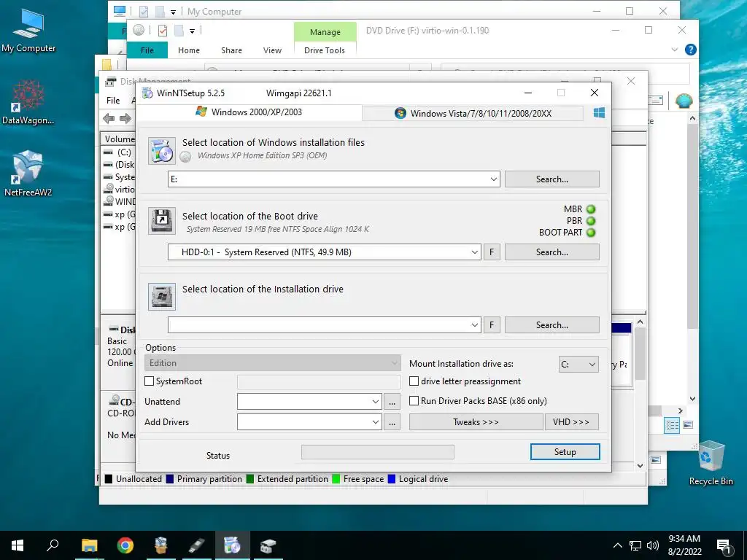This screenshot has width=747, height=560.
Task: Open the NetFreeAW2 desktop shortcut
Action: pyautogui.click(x=28, y=174)
